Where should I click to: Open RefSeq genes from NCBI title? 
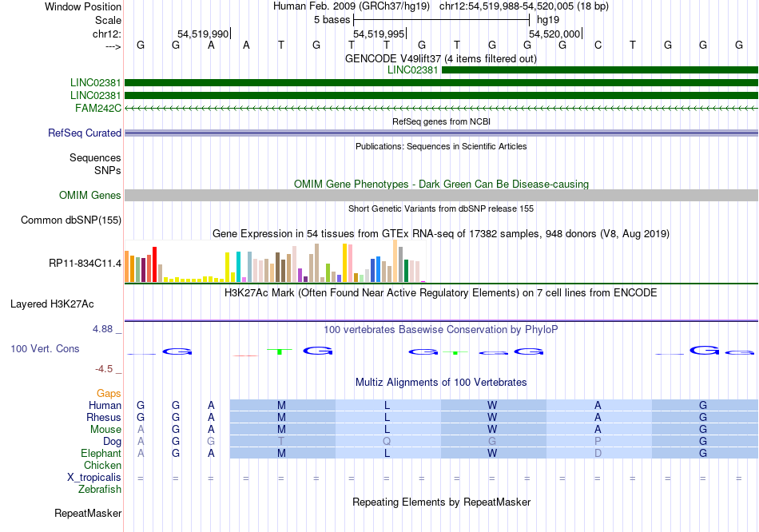point(441,121)
